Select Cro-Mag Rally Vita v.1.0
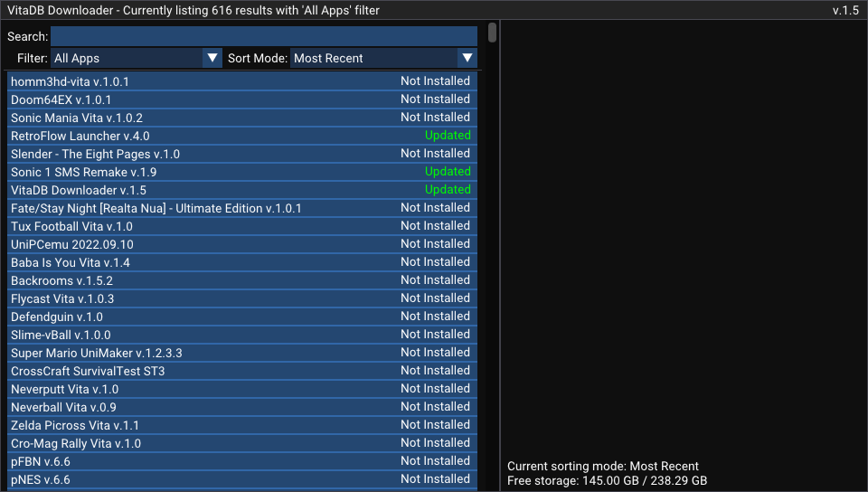This screenshot has width=868, height=492. click(242, 443)
